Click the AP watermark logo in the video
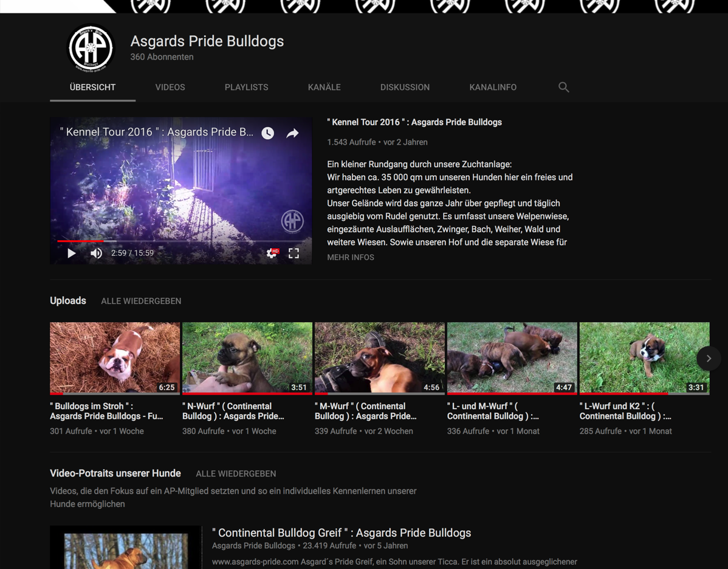Screen dimensions: 728x569 (292, 221)
